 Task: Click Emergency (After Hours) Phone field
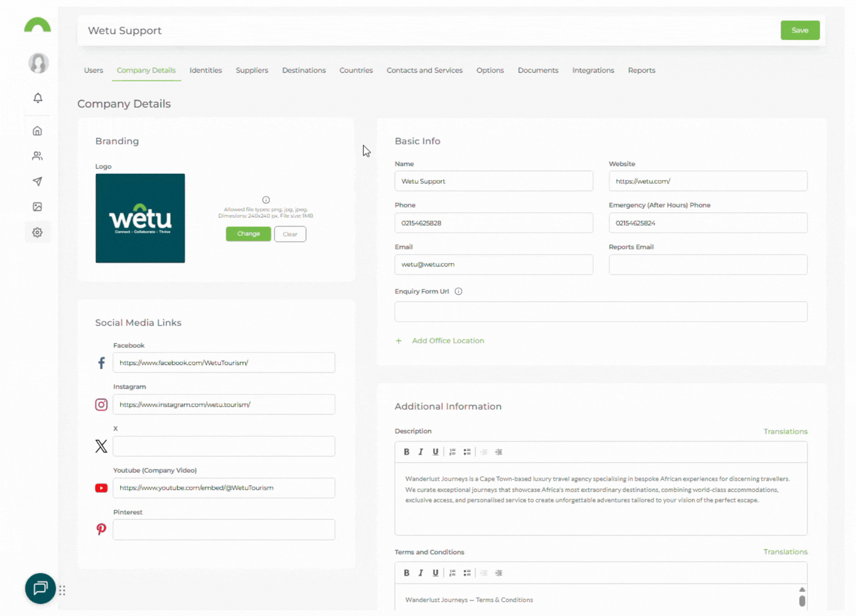[708, 223]
